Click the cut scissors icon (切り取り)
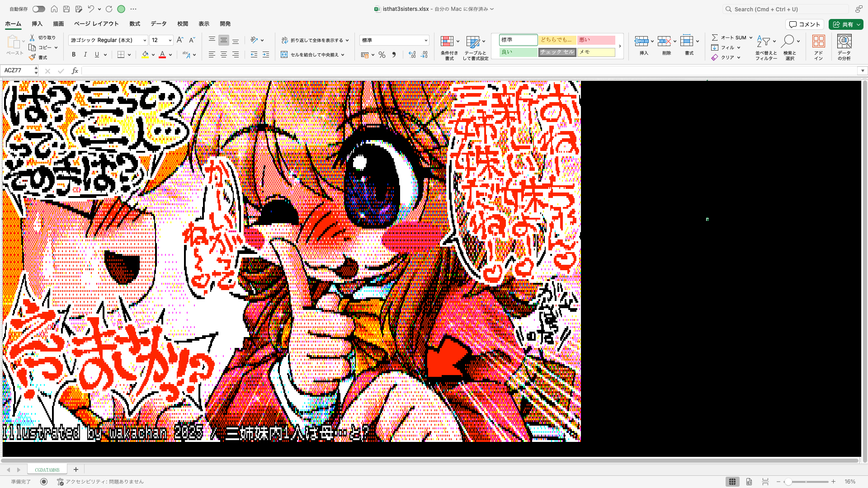The height and width of the screenshot is (488, 868). 32,38
